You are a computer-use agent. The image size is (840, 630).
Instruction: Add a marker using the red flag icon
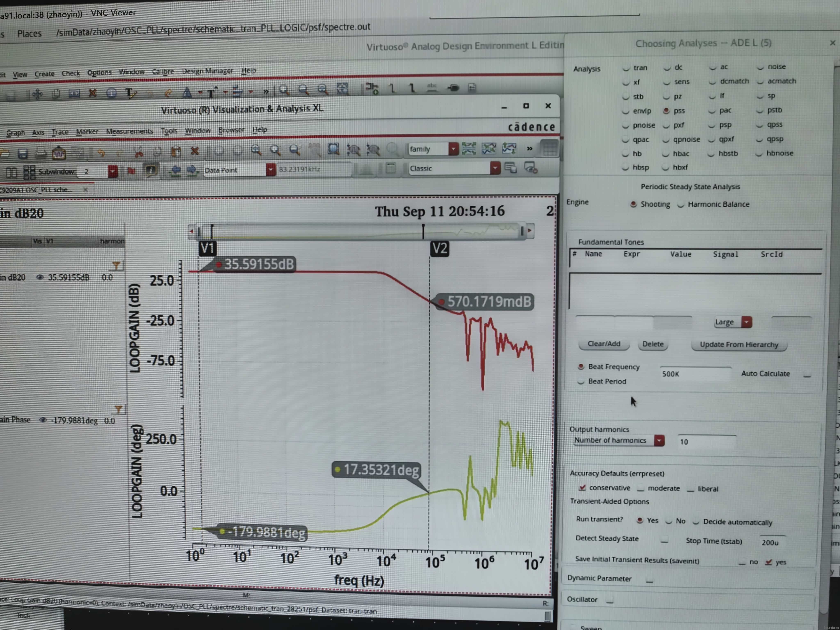[x=131, y=171]
